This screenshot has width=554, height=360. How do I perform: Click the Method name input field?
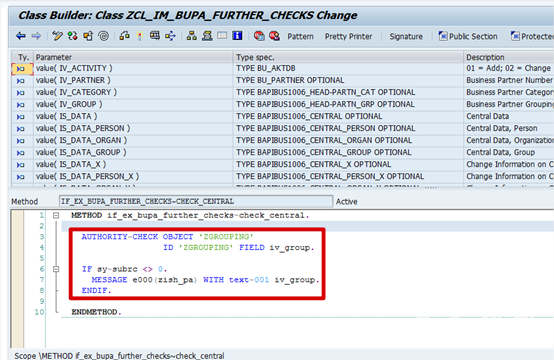tap(196, 201)
